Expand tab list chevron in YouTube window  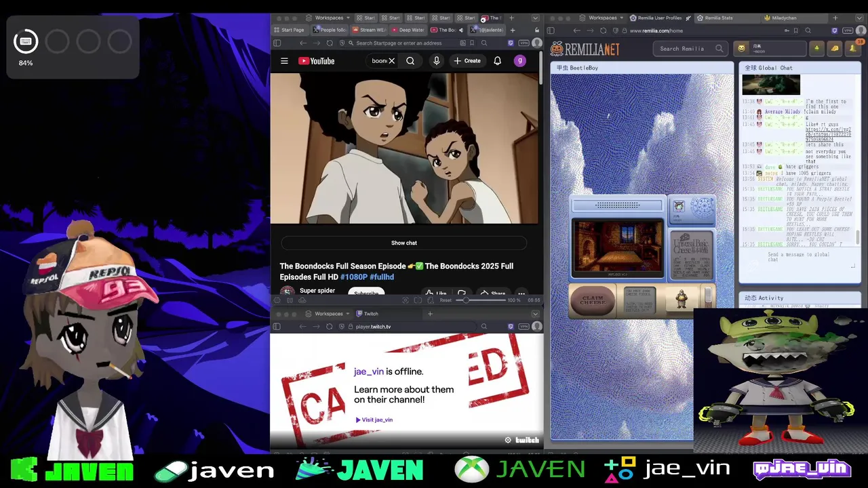tap(535, 18)
